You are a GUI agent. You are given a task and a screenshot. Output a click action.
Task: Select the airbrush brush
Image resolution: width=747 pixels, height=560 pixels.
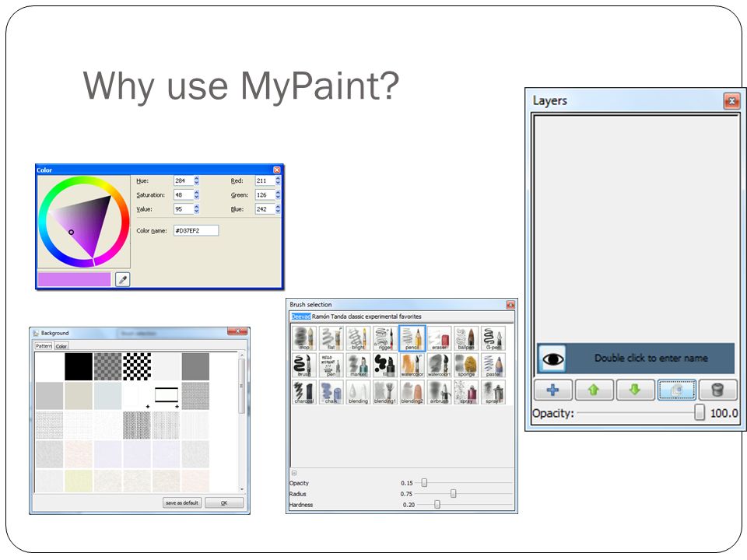(x=439, y=392)
